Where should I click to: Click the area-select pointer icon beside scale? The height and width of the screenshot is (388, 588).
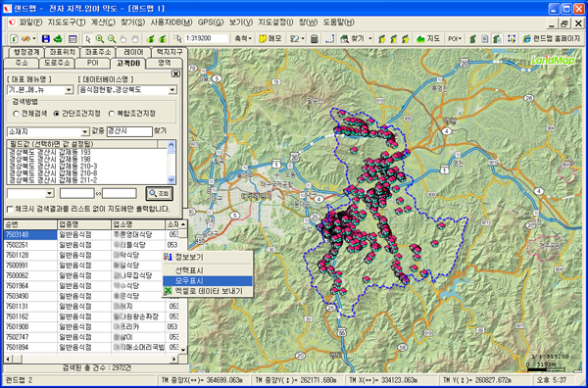[177, 38]
